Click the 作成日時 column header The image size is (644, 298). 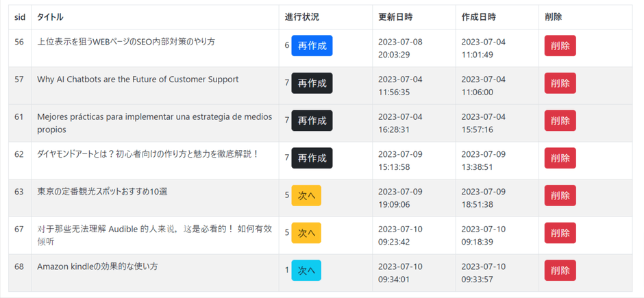tap(479, 17)
